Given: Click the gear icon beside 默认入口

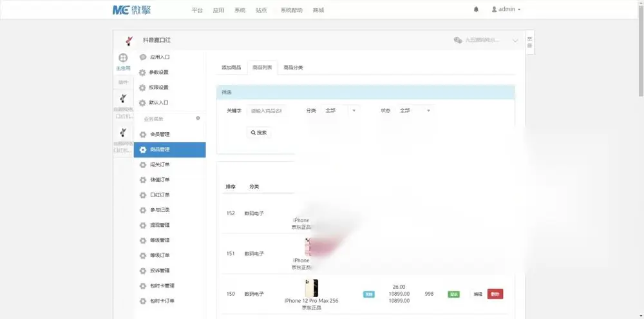Looking at the screenshot, I should click(142, 103).
